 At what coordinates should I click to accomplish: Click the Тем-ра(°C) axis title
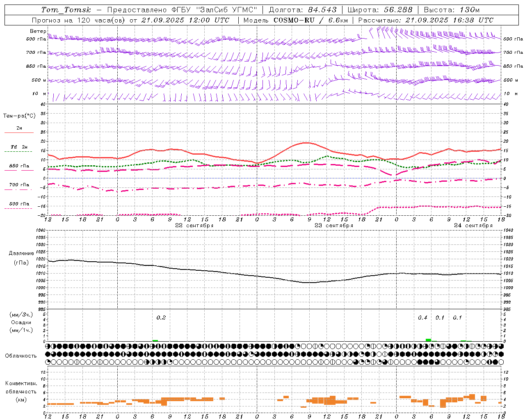tap(19, 116)
